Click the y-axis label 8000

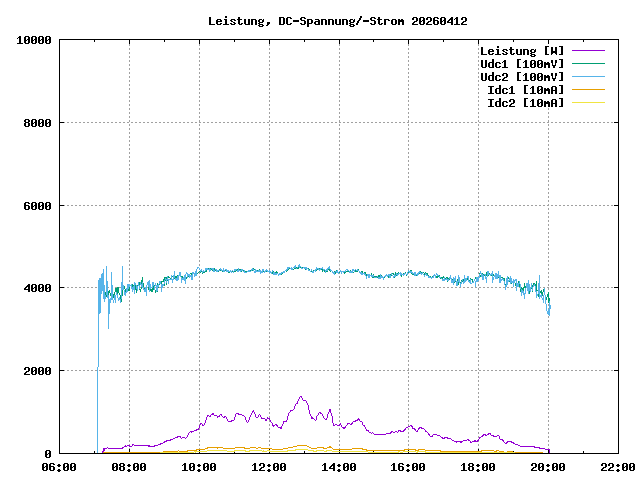36,123
